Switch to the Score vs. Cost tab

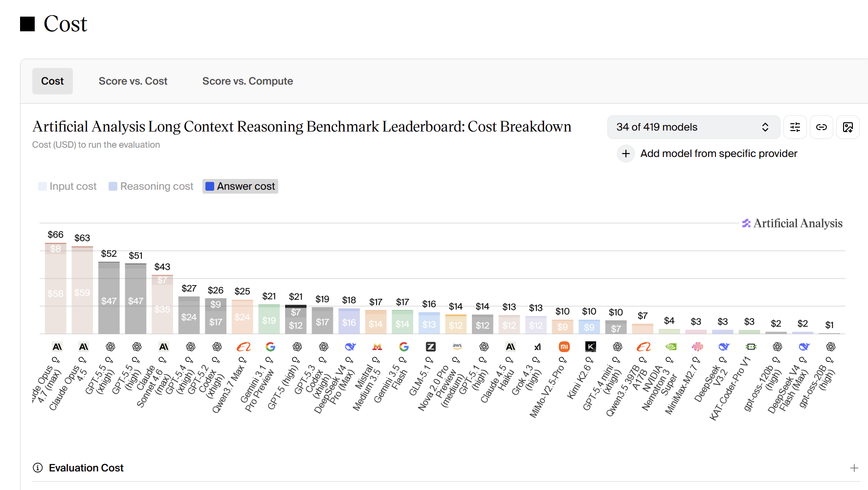(133, 81)
